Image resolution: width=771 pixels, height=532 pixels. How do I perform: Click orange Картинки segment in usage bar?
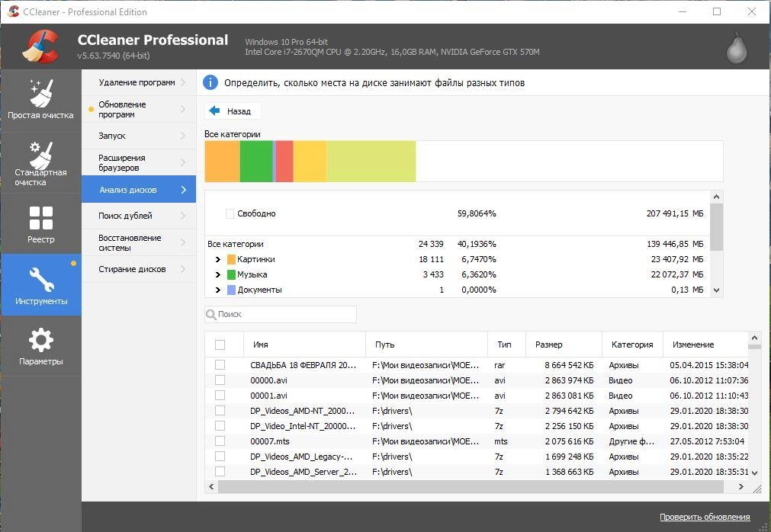(x=222, y=162)
